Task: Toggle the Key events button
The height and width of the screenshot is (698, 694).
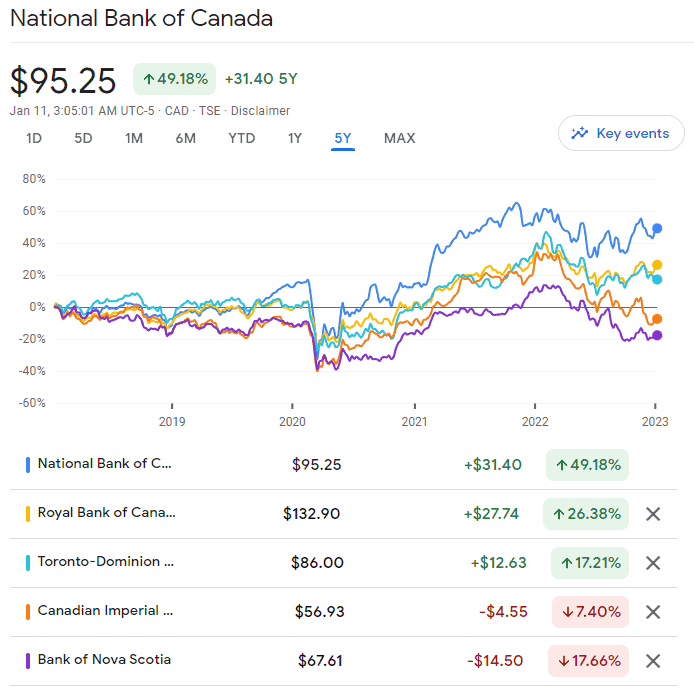Action: coord(621,133)
